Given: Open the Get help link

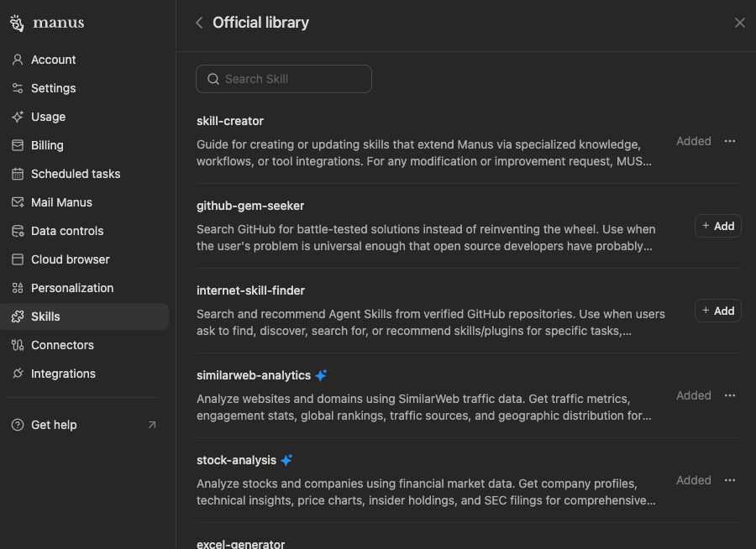Looking at the screenshot, I should point(84,425).
